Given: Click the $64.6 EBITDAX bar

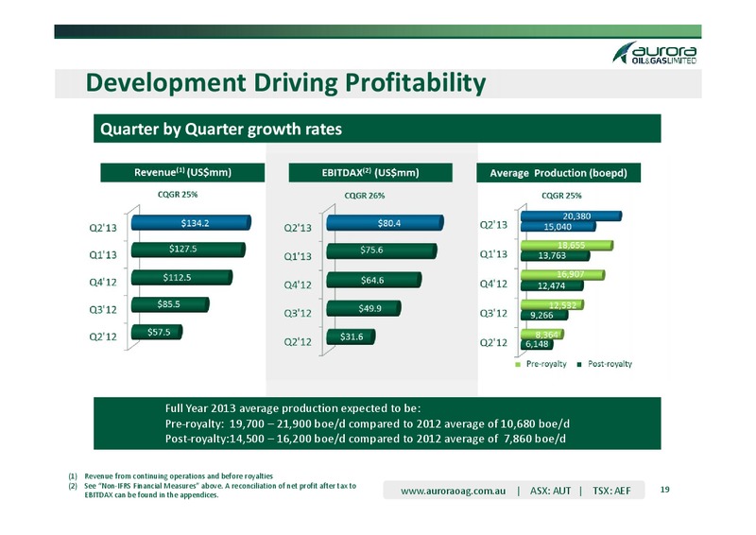Looking at the screenshot, I should pos(374,280).
